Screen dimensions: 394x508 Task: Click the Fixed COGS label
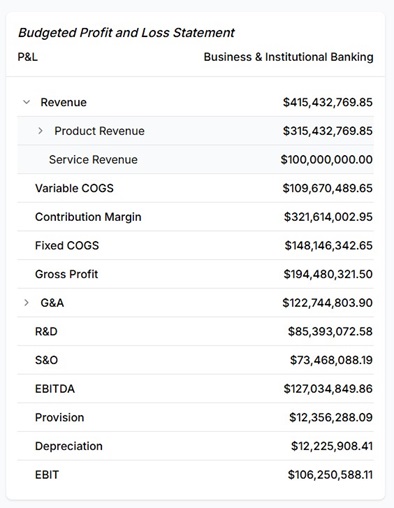coord(67,246)
